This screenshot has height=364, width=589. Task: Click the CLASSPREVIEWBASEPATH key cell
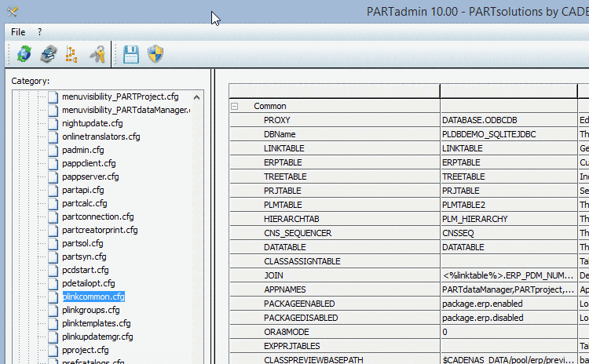tap(335, 359)
